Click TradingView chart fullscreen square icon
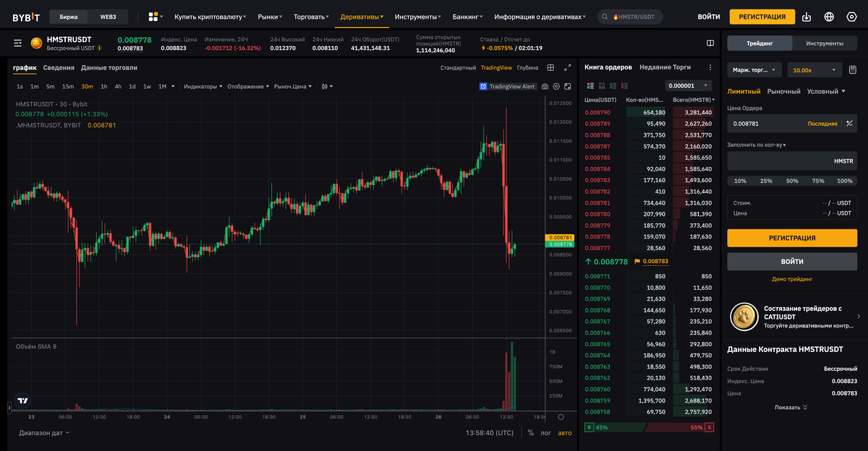Image resolution: width=868 pixels, height=451 pixels. tap(568, 86)
